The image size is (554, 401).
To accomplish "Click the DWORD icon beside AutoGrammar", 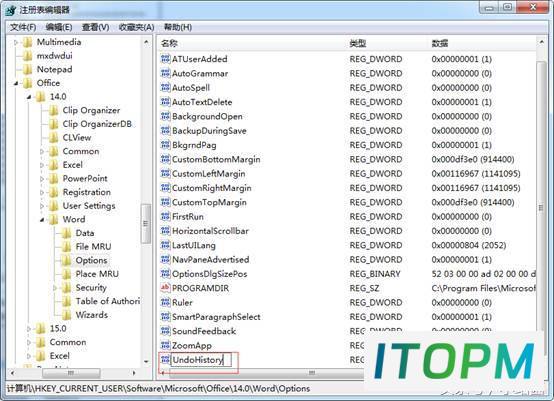I will pos(165,73).
